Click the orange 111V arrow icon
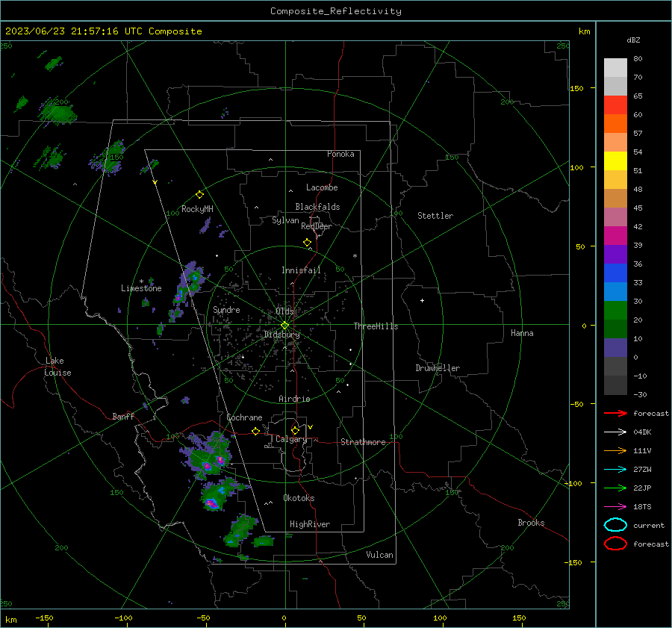The image size is (672, 628). click(615, 450)
